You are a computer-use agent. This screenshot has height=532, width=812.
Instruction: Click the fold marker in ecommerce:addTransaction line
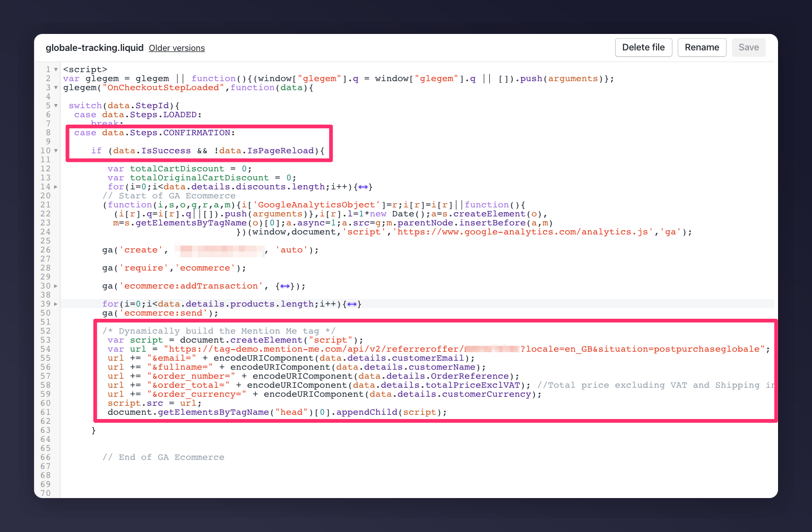click(x=285, y=286)
